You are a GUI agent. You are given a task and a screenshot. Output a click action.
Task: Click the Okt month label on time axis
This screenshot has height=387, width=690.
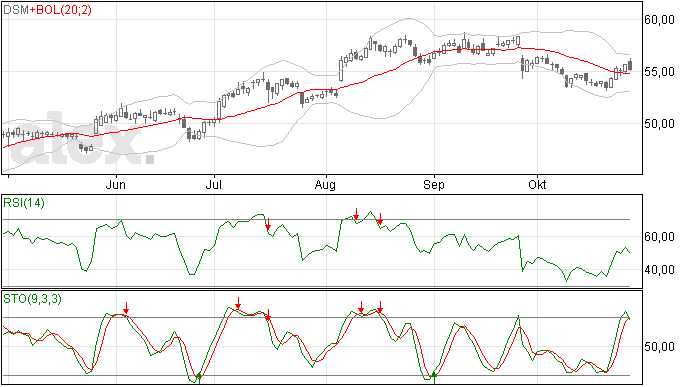tap(537, 185)
